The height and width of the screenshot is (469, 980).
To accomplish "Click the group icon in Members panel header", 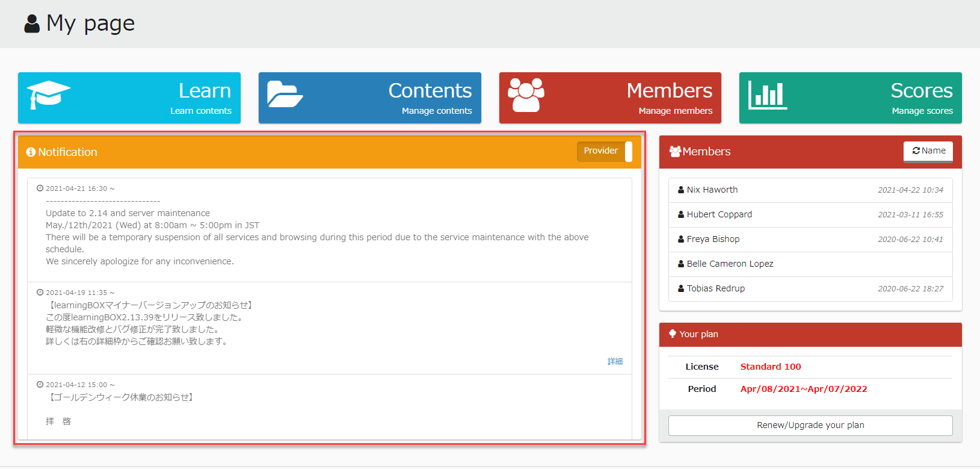I will 675,152.
